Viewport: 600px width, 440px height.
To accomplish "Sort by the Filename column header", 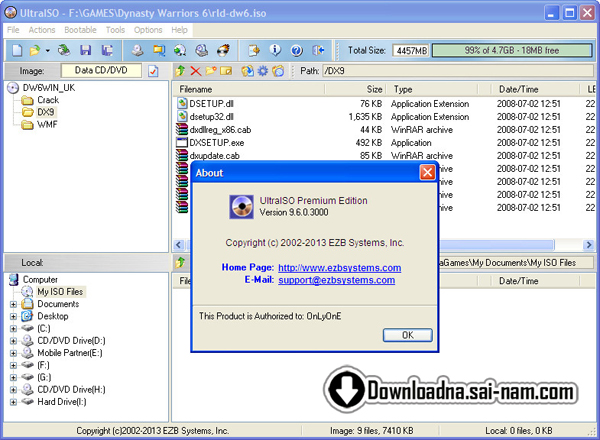I will coord(249,89).
